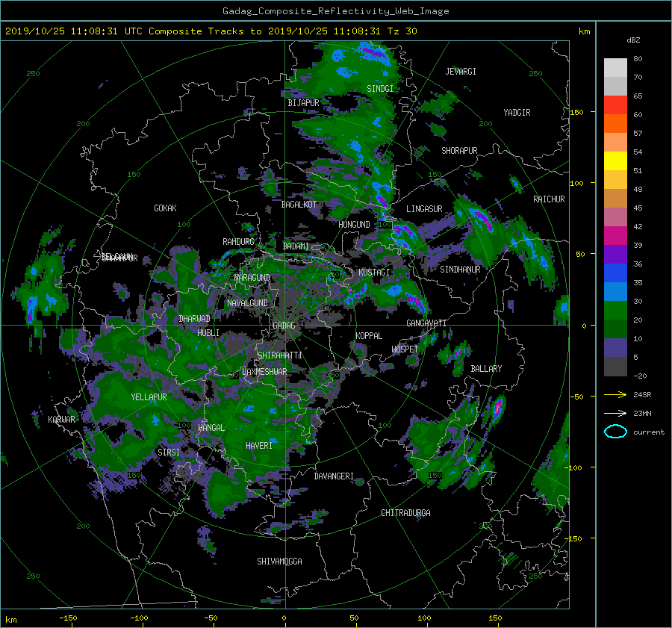Click the BADAMI city label

point(296,246)
